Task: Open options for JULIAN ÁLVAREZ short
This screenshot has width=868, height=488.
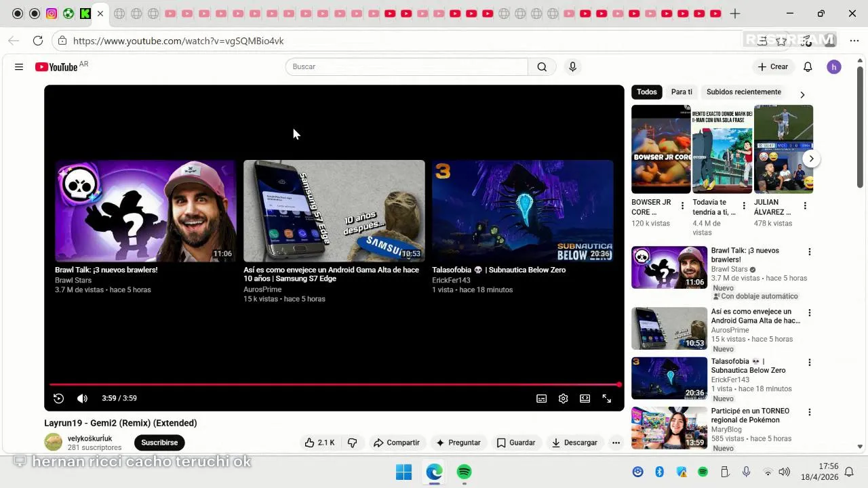Action: pyautogui.click(x=805, y=205)
